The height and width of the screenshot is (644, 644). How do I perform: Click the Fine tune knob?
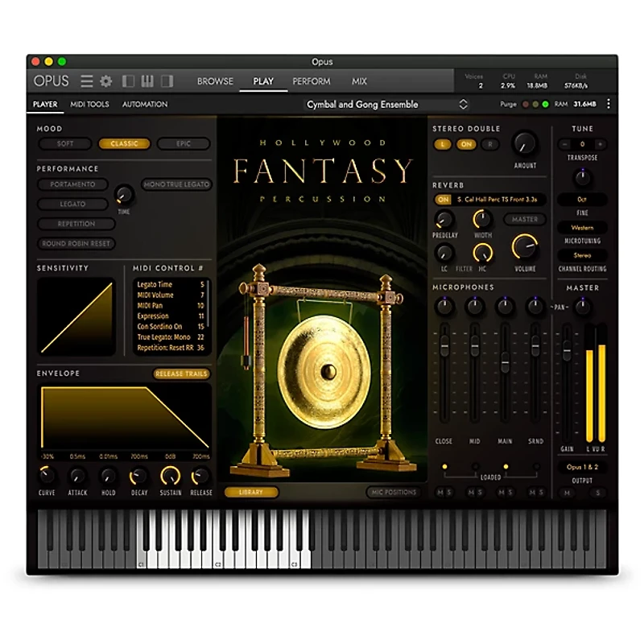tap(582, 177)
